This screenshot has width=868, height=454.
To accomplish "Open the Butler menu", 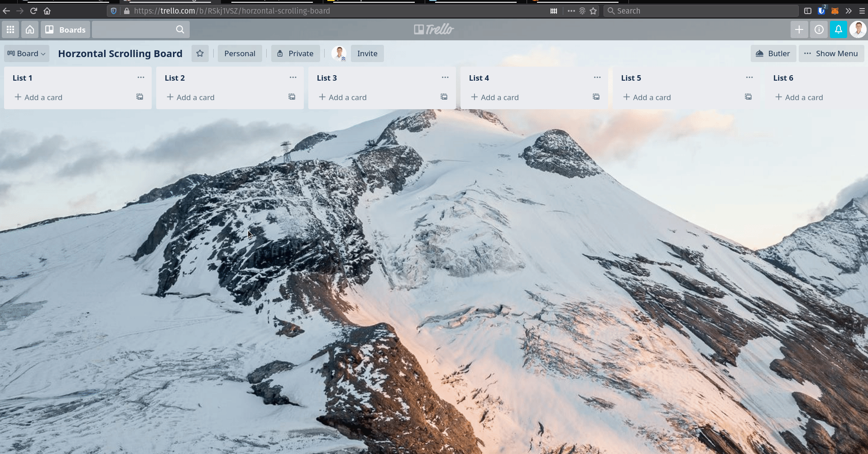I will pos(773,53).
